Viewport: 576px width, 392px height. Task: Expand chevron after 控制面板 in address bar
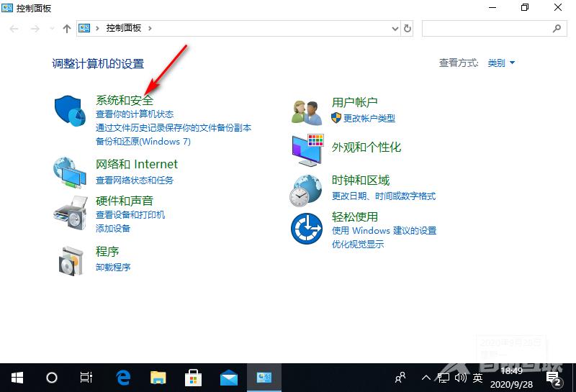click(x=150, y=28)
